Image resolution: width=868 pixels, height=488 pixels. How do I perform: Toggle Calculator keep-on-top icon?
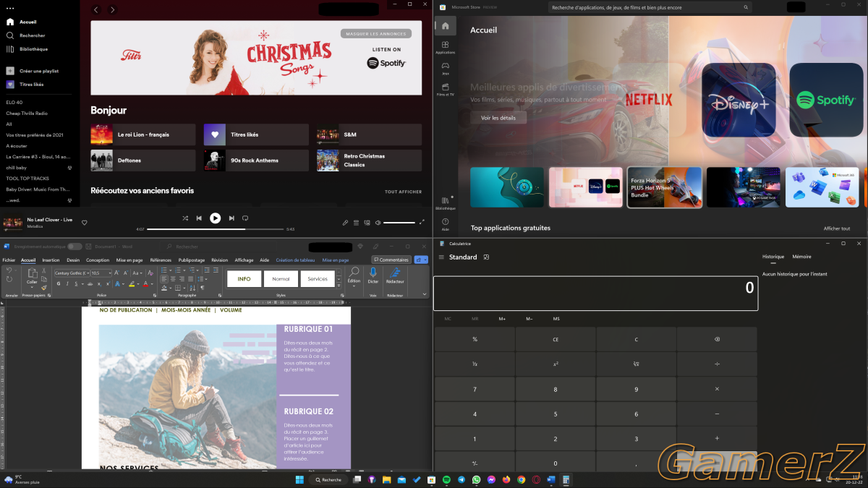(x=487, y=257)
